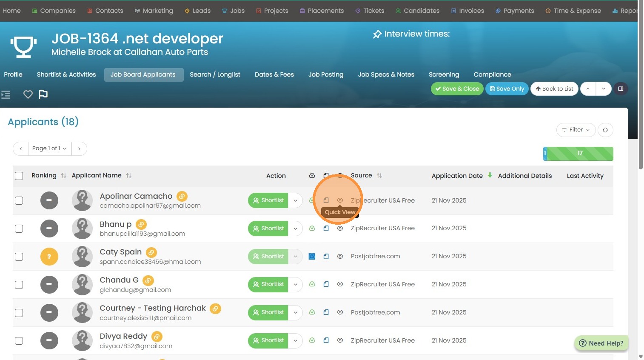The width and height of the screenshot is (644, 360).
Task: Toggle the indent sidebar menu icon
Action: [6, 94]
